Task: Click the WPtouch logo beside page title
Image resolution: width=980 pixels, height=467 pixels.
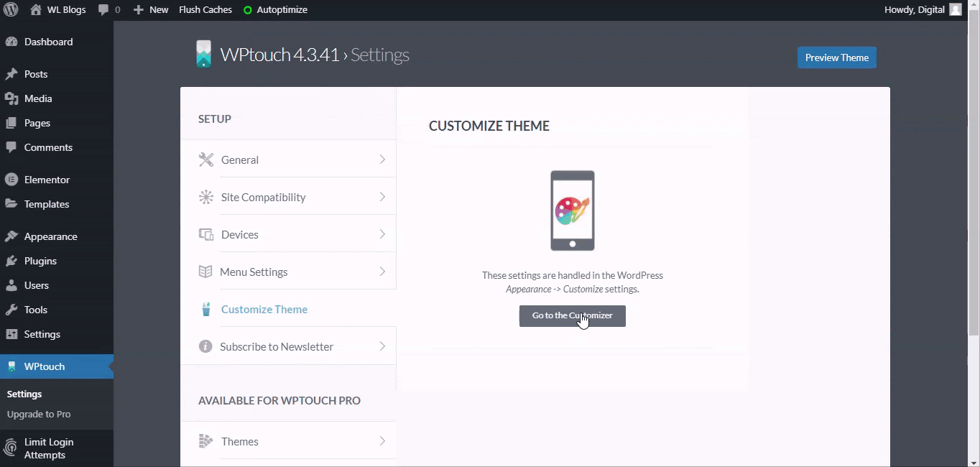Action: (204, 54)
